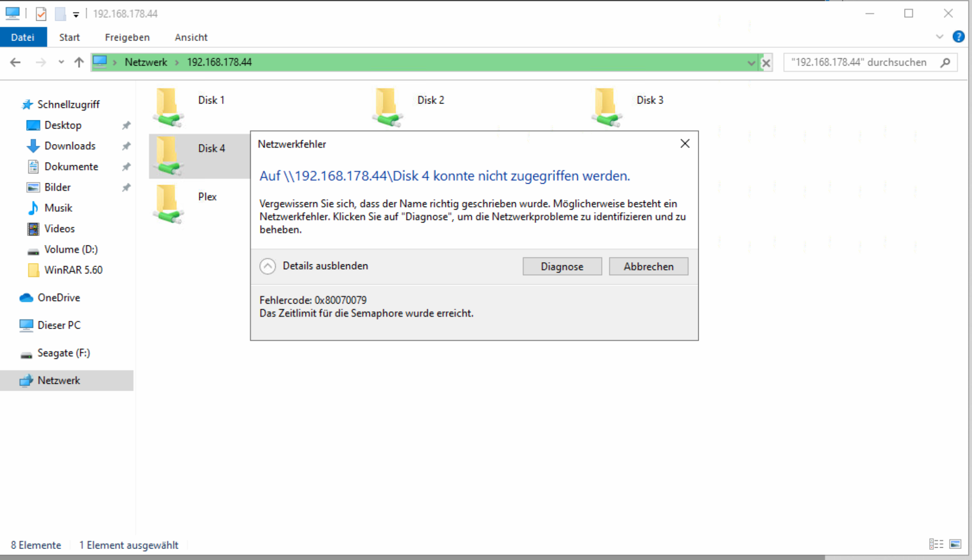Click the Abbrechen button
This screenshot has height=560, width=972.
(648, 267)
